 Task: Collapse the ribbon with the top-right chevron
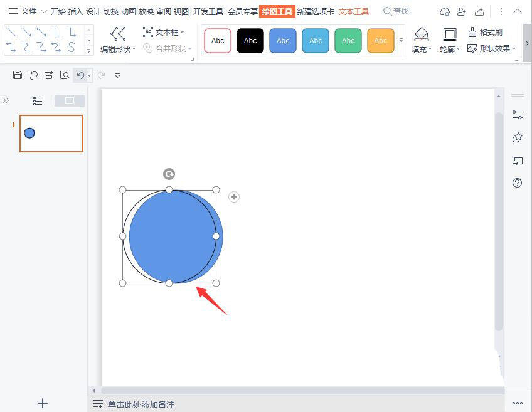(x=518, y=11)
